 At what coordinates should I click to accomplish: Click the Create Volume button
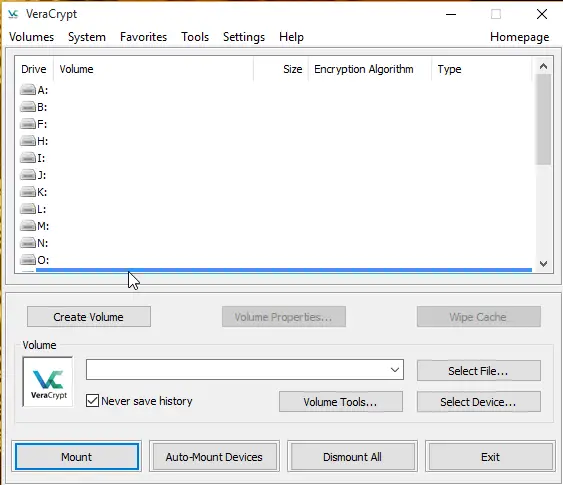pyautogui.click(x=89, y=317)
